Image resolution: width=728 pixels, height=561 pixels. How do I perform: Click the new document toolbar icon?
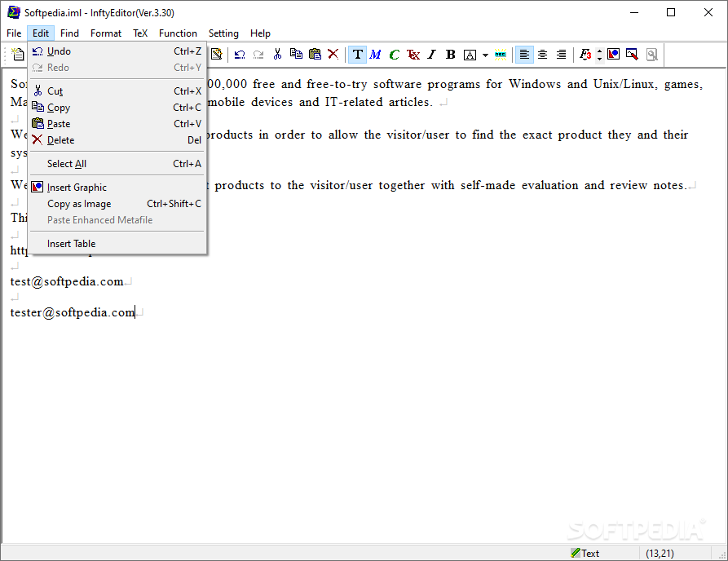coord(18,55)
